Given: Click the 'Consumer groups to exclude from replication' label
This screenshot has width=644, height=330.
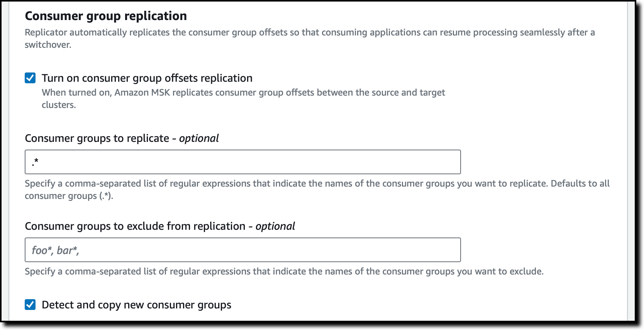Looking at the screenshot, I should [x=135, y=226].
